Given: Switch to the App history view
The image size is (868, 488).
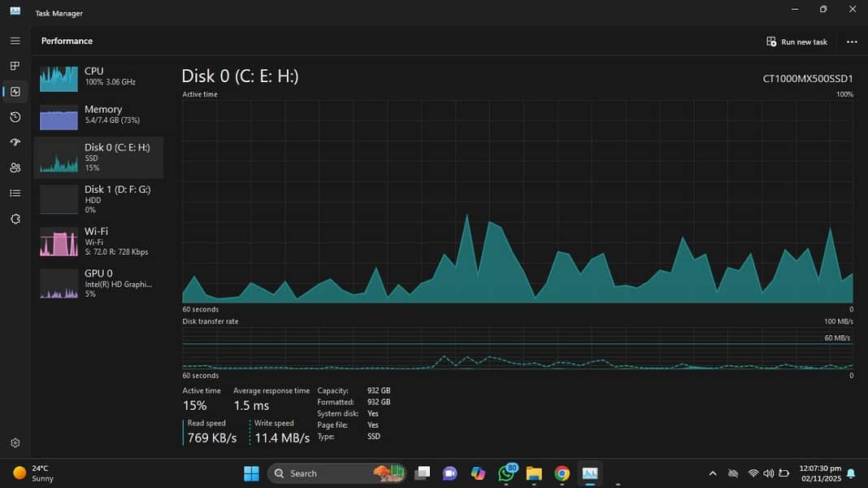Looking at the screenshot, I should tap(15, 116).
